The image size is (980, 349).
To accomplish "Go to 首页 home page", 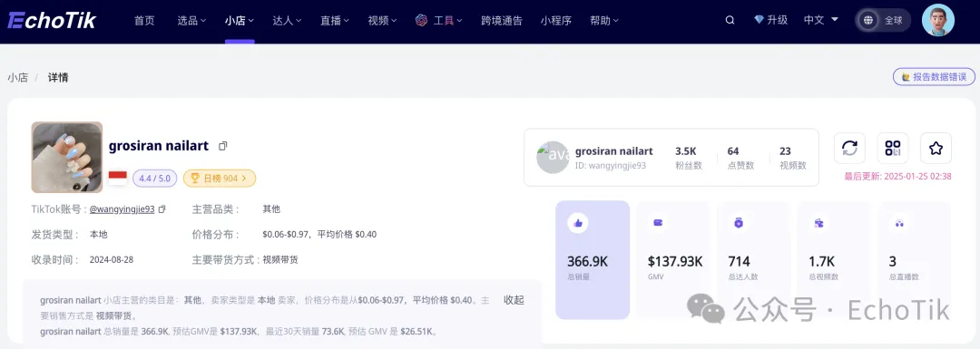I will pos(143,20).
